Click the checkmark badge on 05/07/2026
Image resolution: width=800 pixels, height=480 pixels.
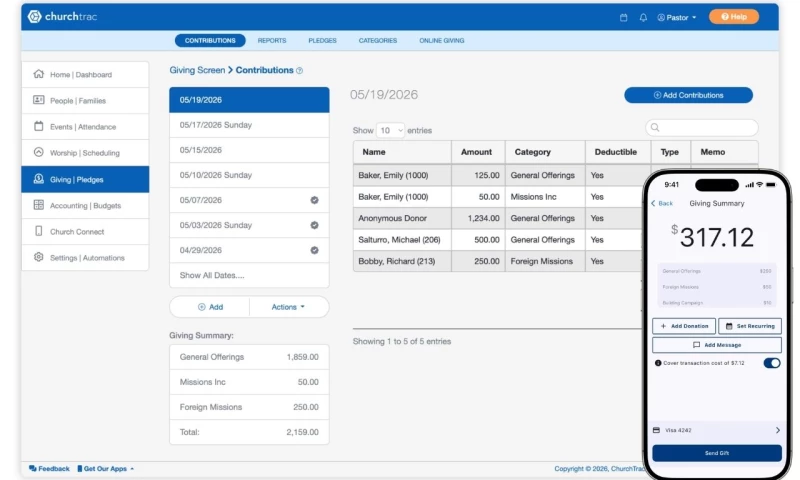pos(314,200)
